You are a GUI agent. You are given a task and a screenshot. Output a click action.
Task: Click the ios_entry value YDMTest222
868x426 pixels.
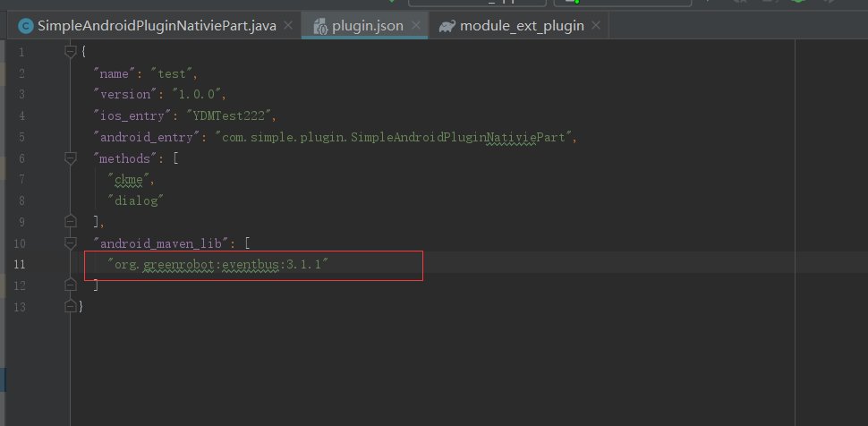click(x=228, y=115)
